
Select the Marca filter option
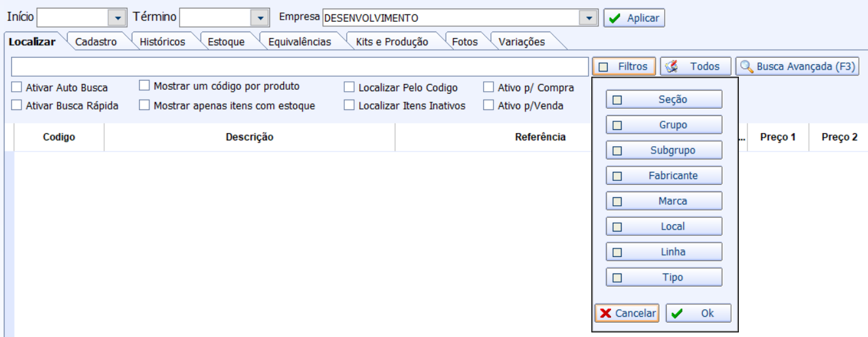tap(663, 201)
